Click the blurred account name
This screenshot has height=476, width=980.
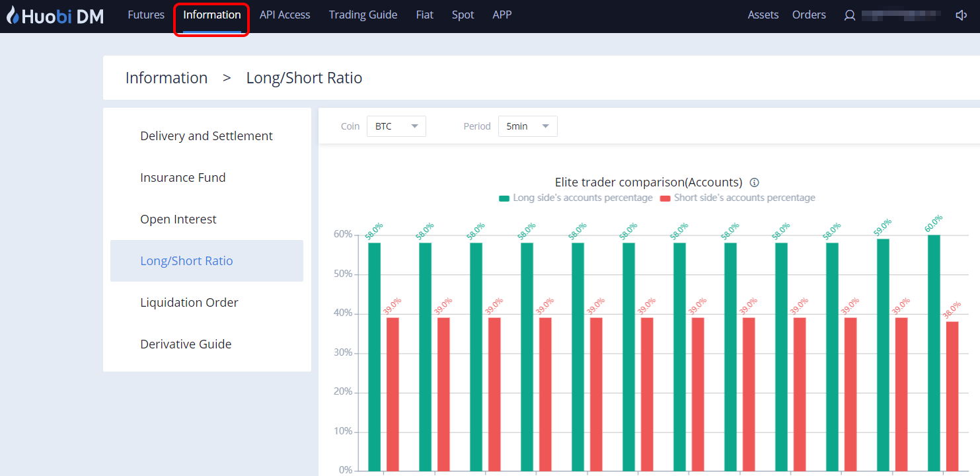901,15
